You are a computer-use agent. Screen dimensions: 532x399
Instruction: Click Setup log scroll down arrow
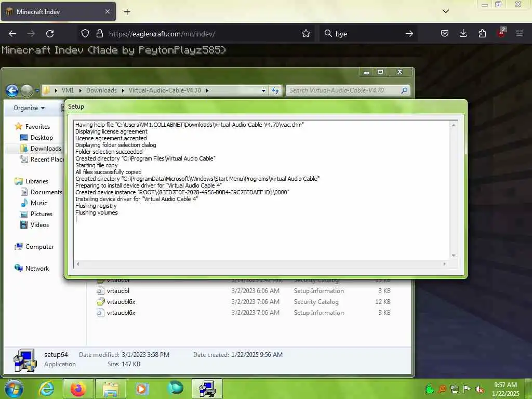(x=454, y=256)
